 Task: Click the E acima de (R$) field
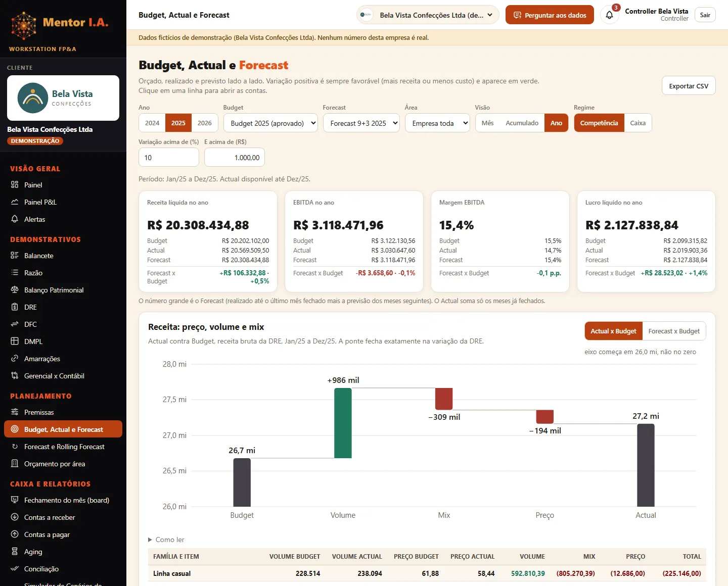coord(235,158)
